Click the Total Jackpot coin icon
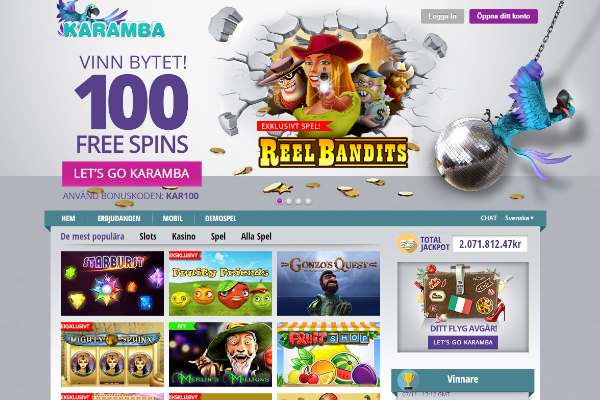This screenshot has height=400, width=600. click(407, 244)
